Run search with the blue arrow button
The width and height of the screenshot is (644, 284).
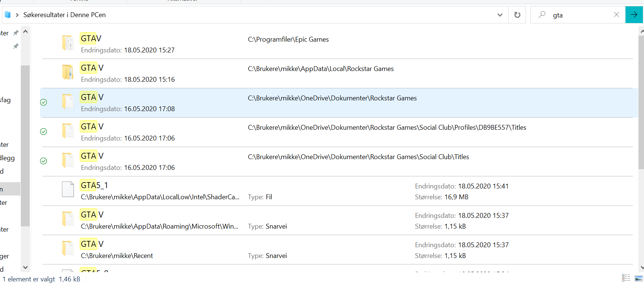pos(634,15)
